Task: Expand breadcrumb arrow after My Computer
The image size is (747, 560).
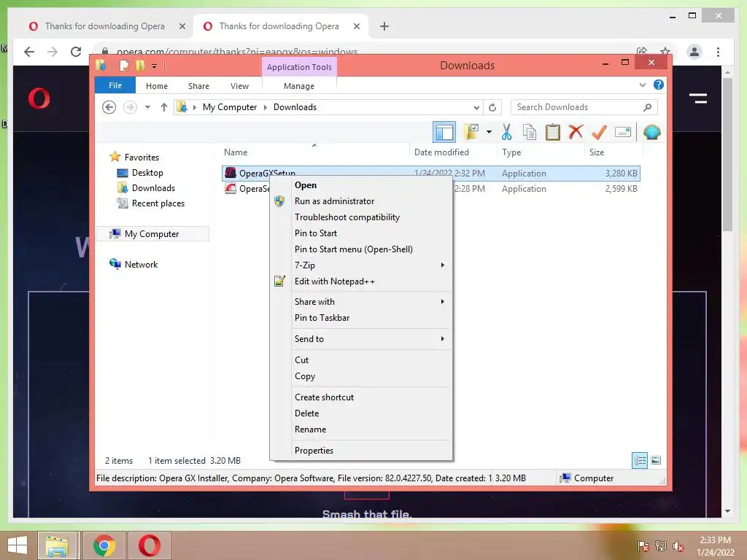Action: click(266, 107)
